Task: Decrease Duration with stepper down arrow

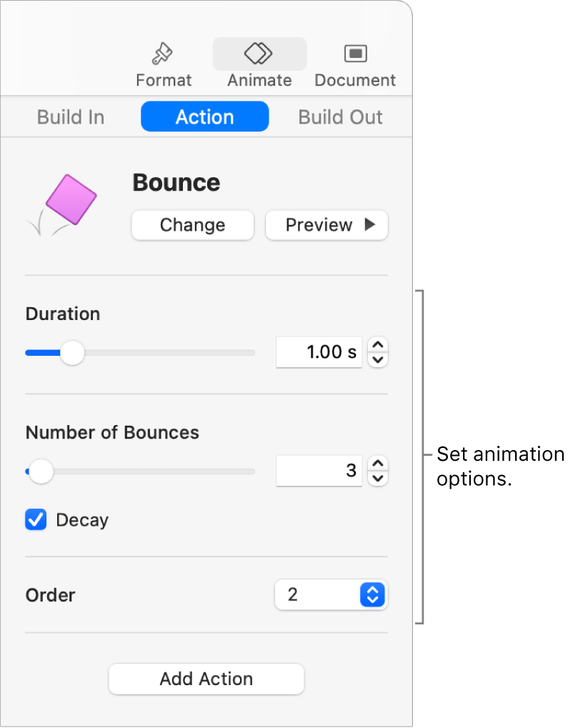Action: [378, 359]
